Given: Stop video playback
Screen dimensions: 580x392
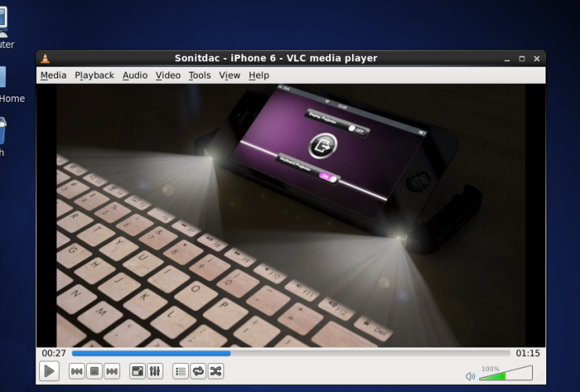Looking at the screenshot, I should pyautogui.click(x=94, y=371).
